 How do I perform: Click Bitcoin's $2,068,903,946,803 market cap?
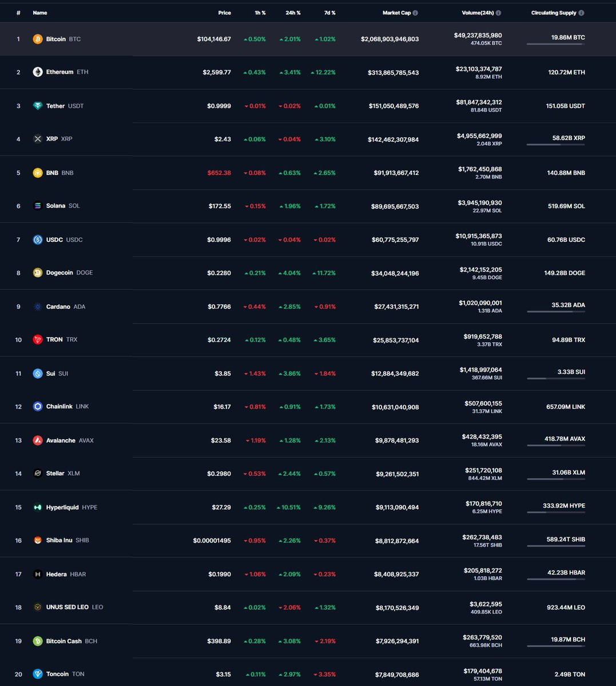[390, 39]
